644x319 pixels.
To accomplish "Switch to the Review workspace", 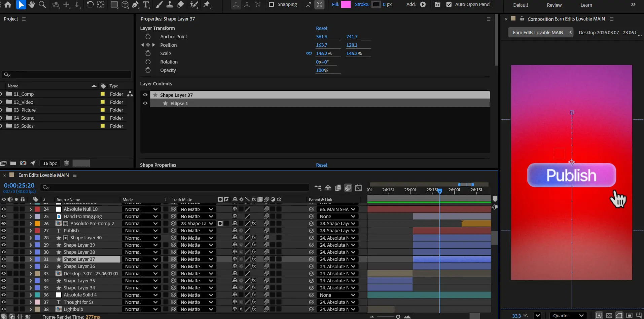I will [554, 5].
